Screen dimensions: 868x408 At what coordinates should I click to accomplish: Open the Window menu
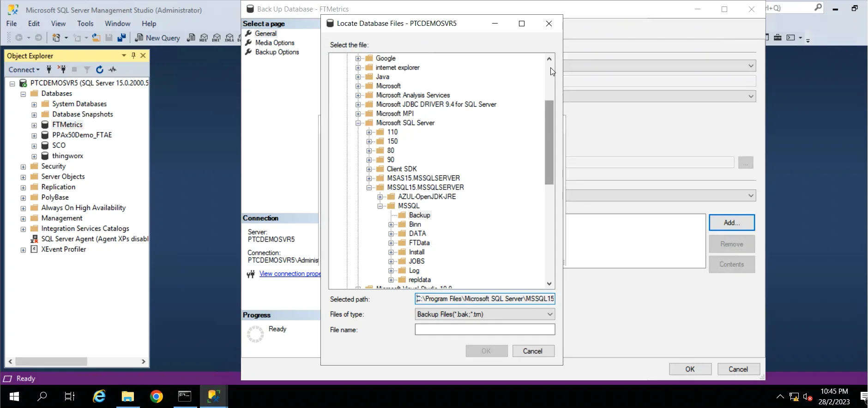[x=117, y=24]
